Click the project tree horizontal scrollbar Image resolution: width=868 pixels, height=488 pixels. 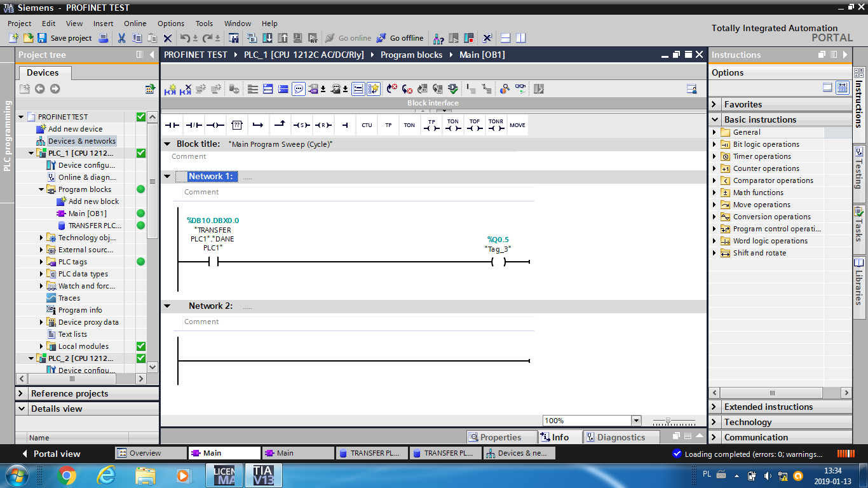pyautogui.click(x=71, y=379)
